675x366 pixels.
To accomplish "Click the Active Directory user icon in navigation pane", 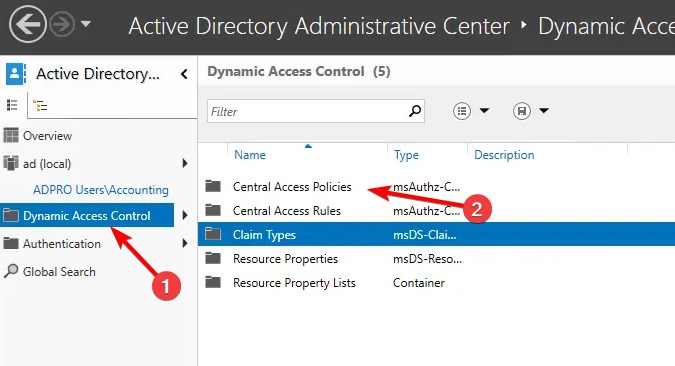I will (15, 74).
